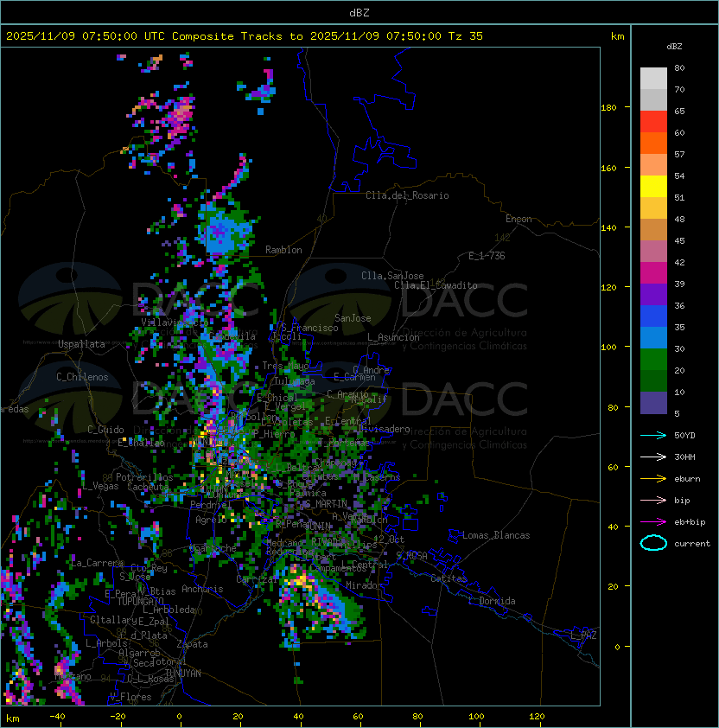The height and width of the screenshot is (728, 719).
Task: Click the 'TUNUYAN' map label
Action: 183,674
